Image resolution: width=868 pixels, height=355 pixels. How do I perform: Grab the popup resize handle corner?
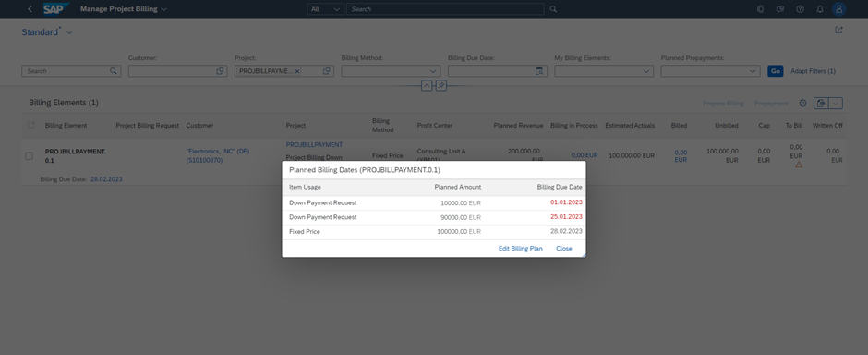584,255
